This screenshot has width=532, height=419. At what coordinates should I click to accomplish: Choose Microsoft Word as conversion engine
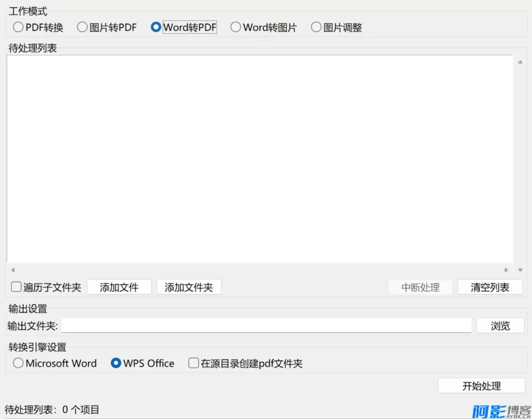[x=18, y=364]
